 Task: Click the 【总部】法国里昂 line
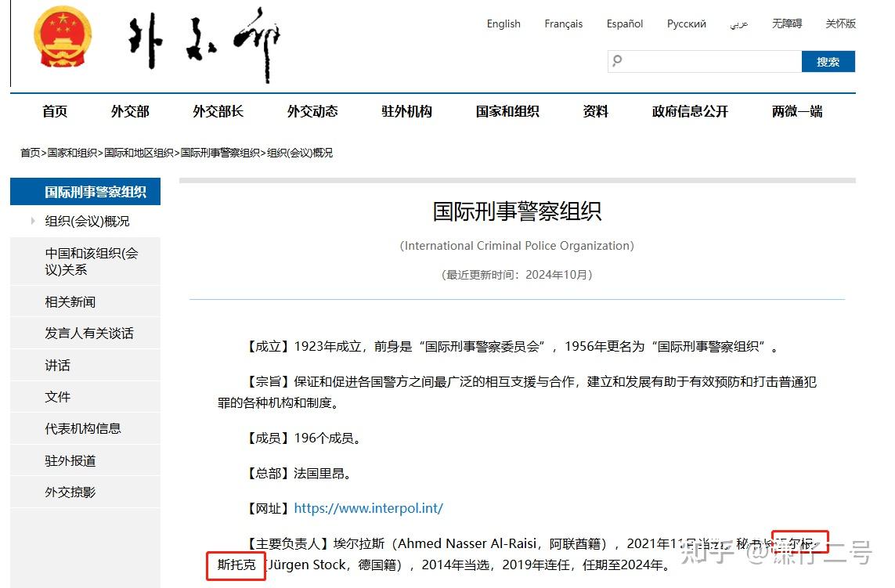tap(298, 473)
